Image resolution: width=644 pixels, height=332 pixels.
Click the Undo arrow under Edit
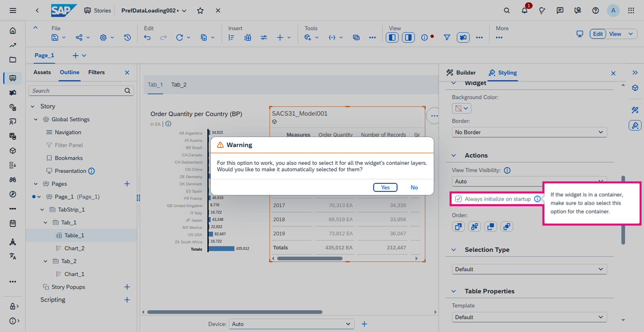[x=147, y=37]
